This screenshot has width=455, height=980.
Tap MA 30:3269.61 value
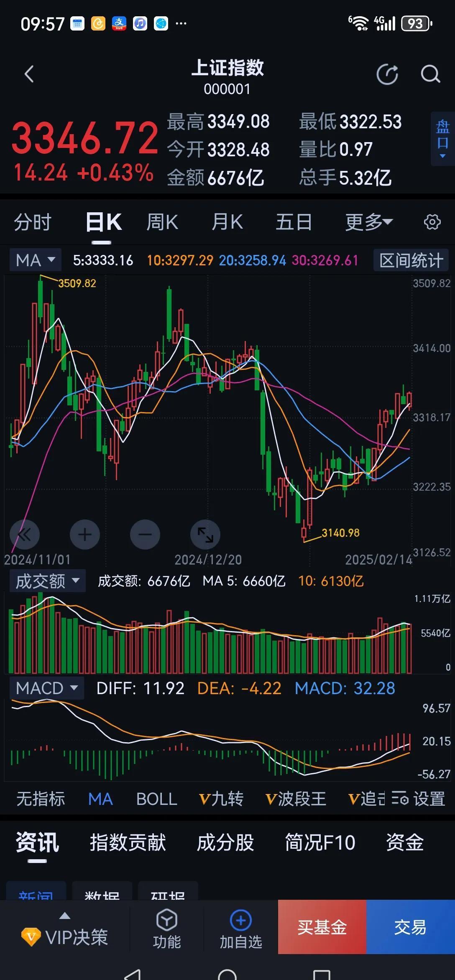pos(325,260)
